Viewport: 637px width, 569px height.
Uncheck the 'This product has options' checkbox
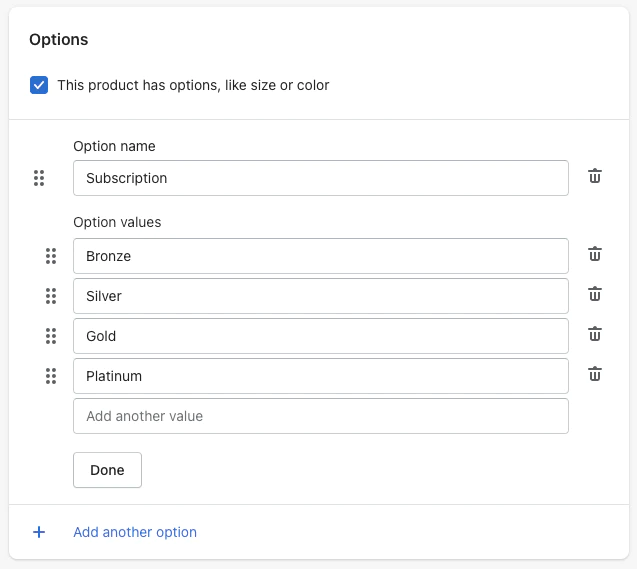click(x=39, y=85)
